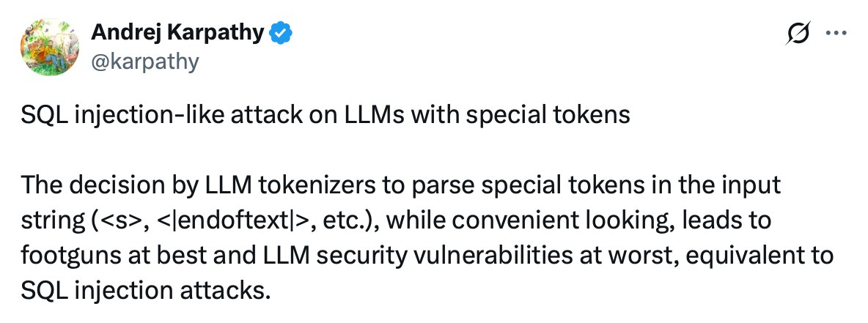
Task: Open the three-dot more options menu
Action: (836, 33)
